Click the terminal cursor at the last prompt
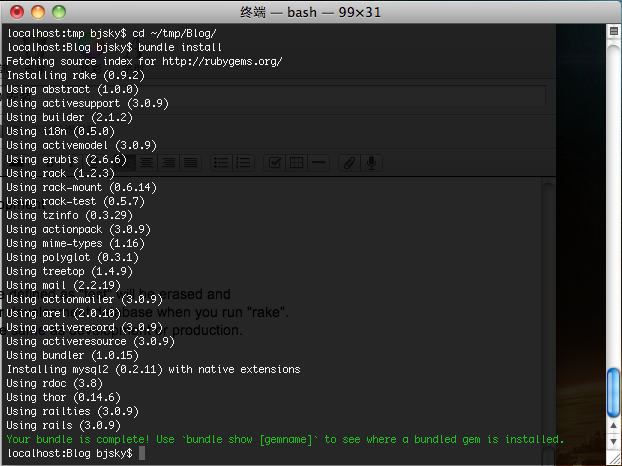 [x=142, y=453]
